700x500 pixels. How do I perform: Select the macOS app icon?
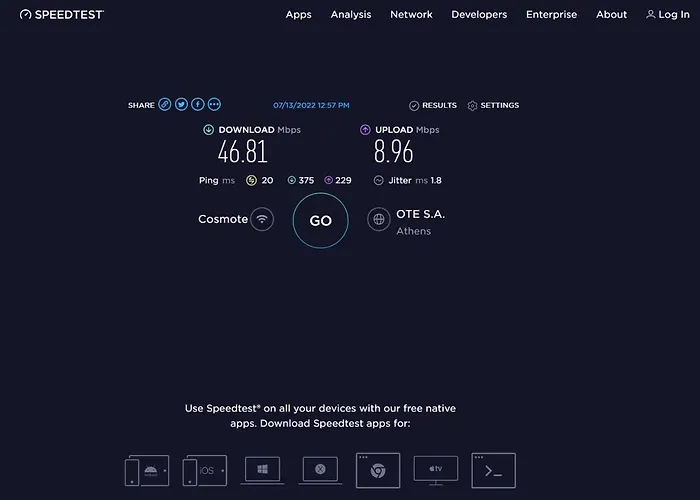click(x=320, y=469)
